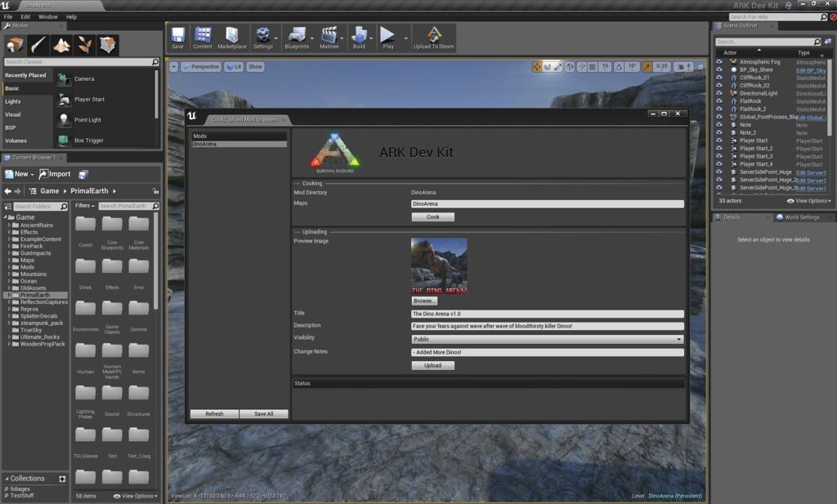Image resolution: width=837 pixels, height=504 pixels.
Task: Click the Build toolbar icon
Action: (360, 38)
